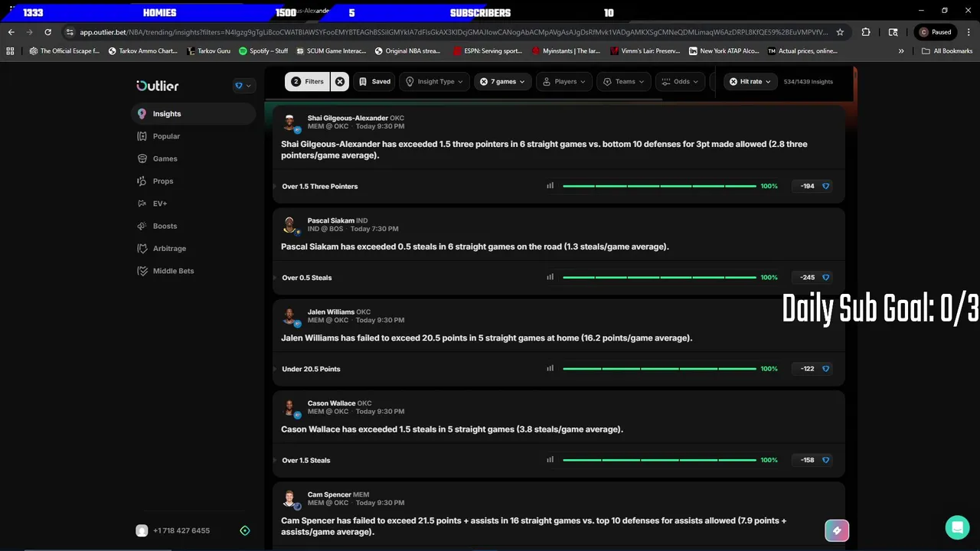The width and height of the screenshot is (980, 551).
Task: Expand the Teams filter dropdown
Action: click(625, 82)
